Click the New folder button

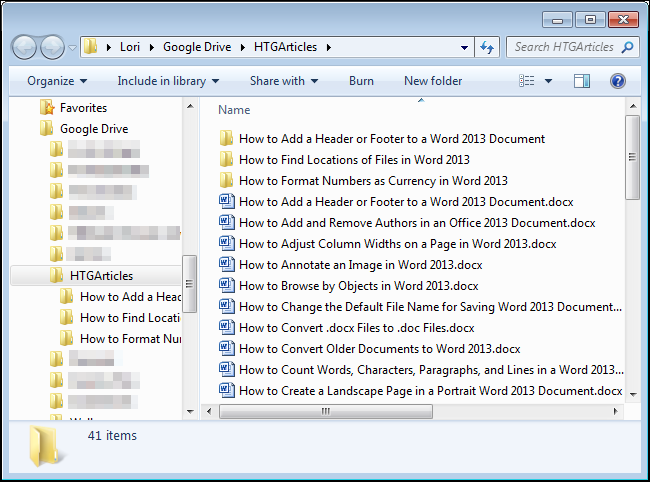[433, 81]
